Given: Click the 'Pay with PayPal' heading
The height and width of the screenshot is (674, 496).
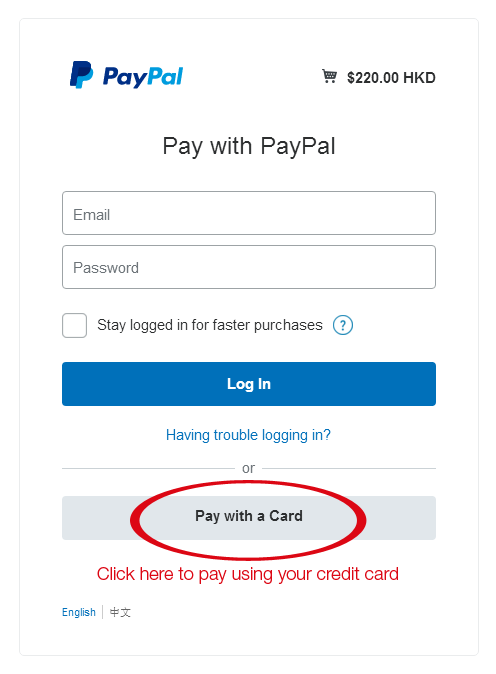Looking at the screenshot, I should 249,146.
